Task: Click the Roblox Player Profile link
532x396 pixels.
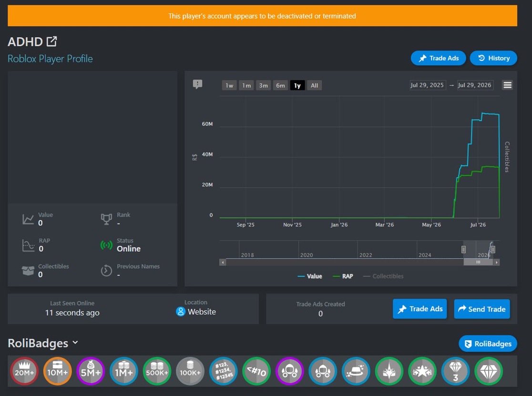Action: (50, 59)
